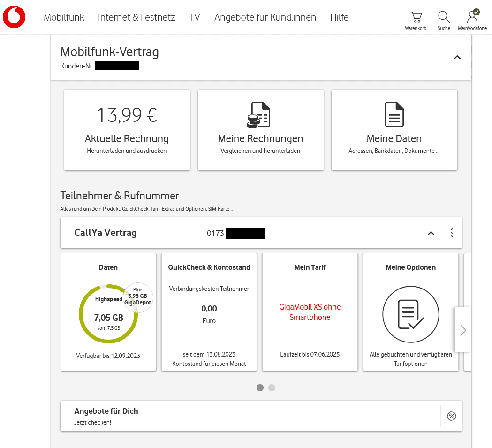Open the Suche magnifier icon

tap(444, 17)
